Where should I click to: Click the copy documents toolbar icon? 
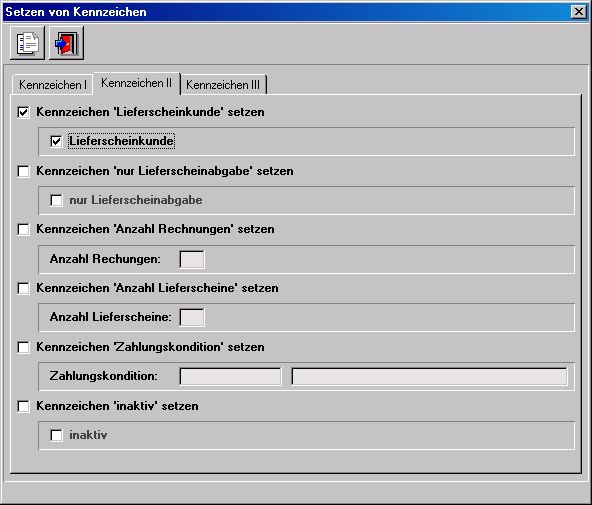(27, 43)
